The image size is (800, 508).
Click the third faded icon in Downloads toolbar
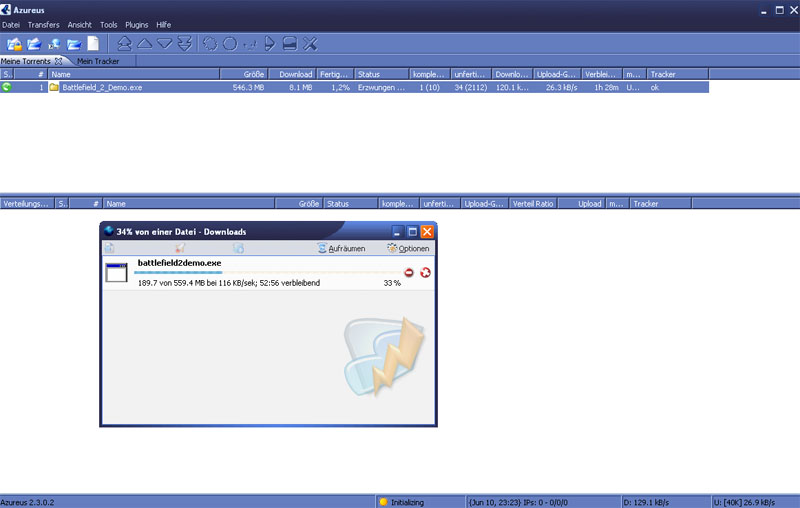click(x=238, y=248)
